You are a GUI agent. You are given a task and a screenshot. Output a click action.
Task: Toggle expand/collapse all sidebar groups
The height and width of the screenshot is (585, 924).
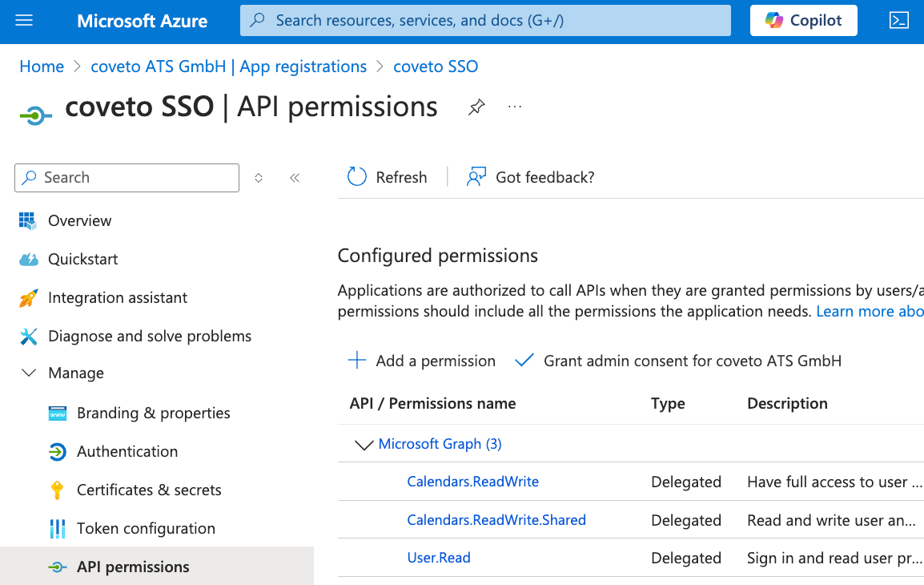(x=258, y=178)
